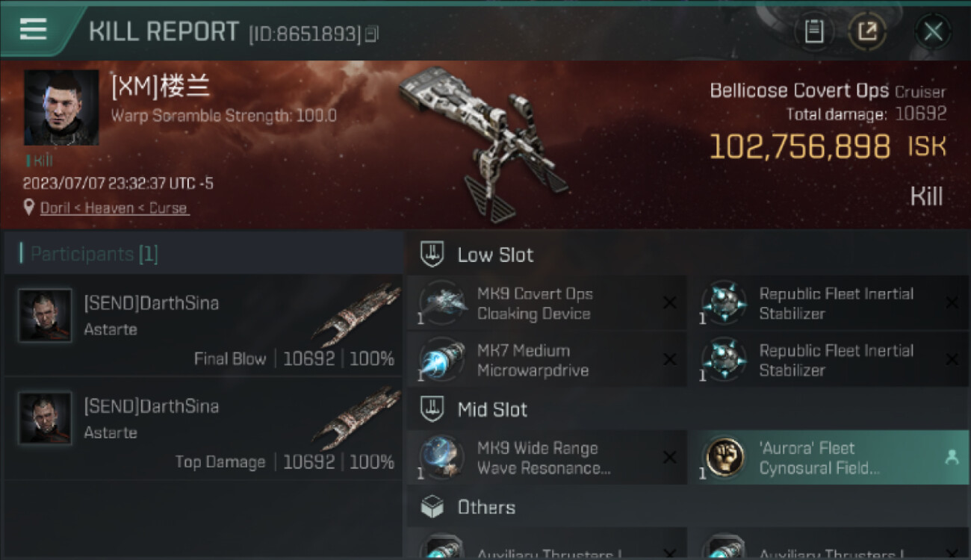Copy the kill report ID
The image size is (971, 560).
tap(372, 34)
